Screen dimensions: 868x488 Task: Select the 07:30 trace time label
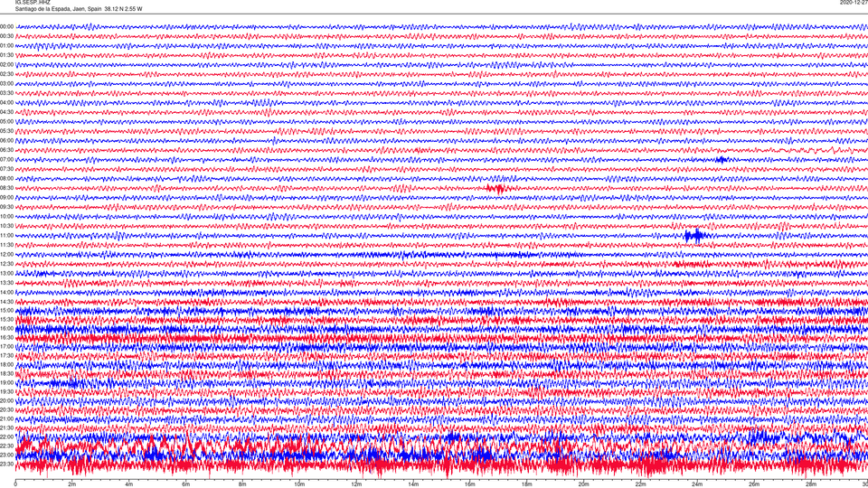[x=6, y=169]
